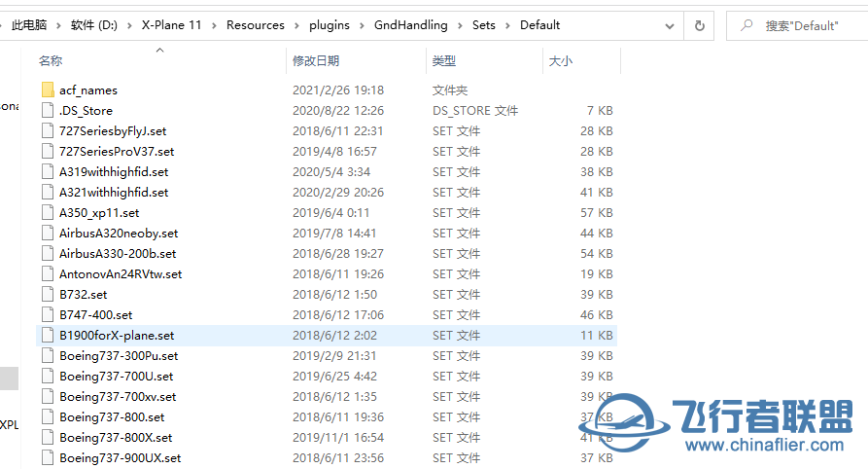Viewport: 868px width, 469px height.
Task: Click the 文件夹 type cell
Action: click(x=449, y=90)
